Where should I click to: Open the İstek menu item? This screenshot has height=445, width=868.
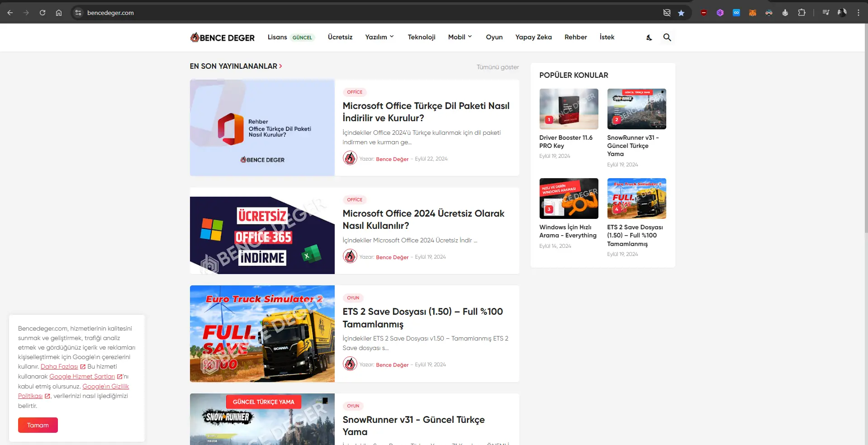607,37
